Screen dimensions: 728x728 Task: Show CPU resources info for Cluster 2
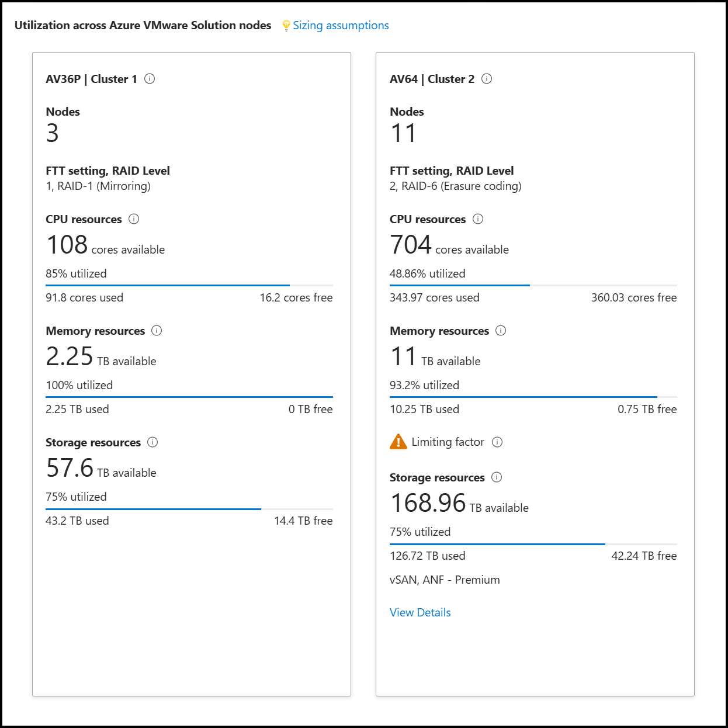click(x=478, y=219)
